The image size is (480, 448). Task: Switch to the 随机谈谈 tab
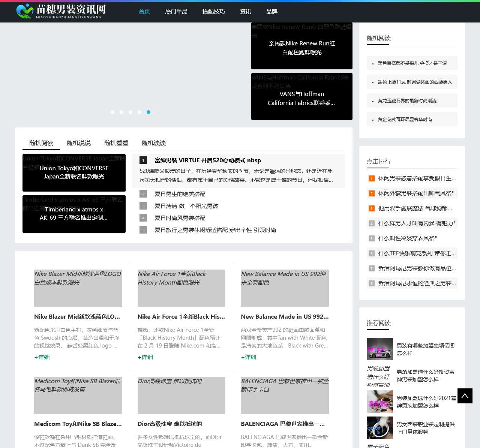coord(154,143)
